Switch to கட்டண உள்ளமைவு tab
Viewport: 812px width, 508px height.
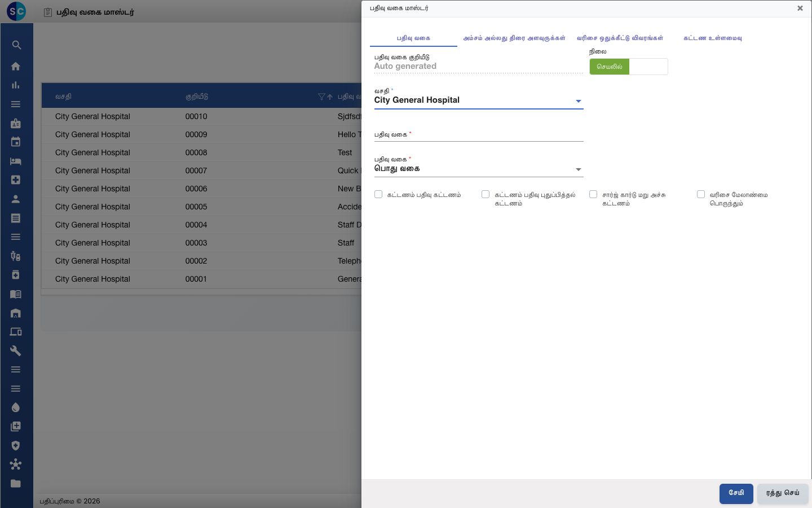click(x=713, y=38)
